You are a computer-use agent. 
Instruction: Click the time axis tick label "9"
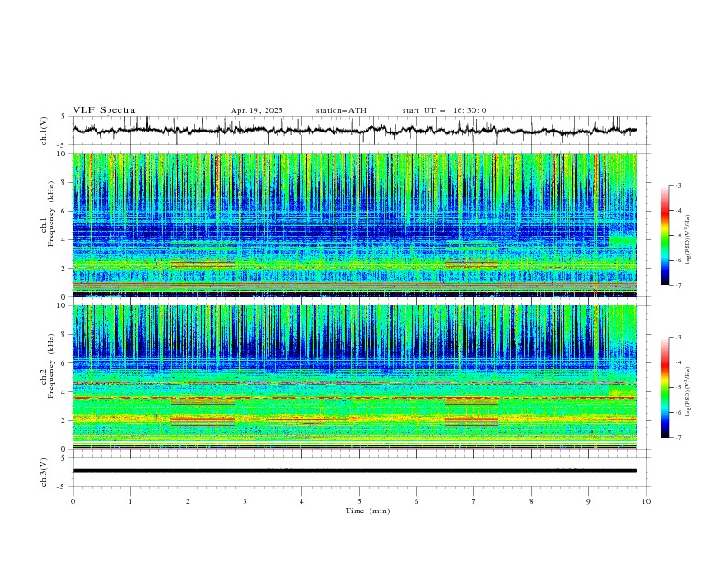tap(588, 501)
